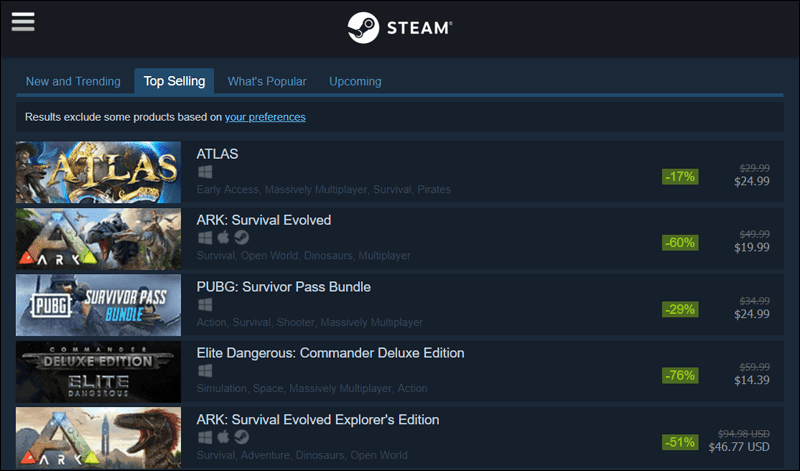This screenshot has height=471, width=800.
Task: Click the $14.39 price
Action: click(x=752, y=380)
